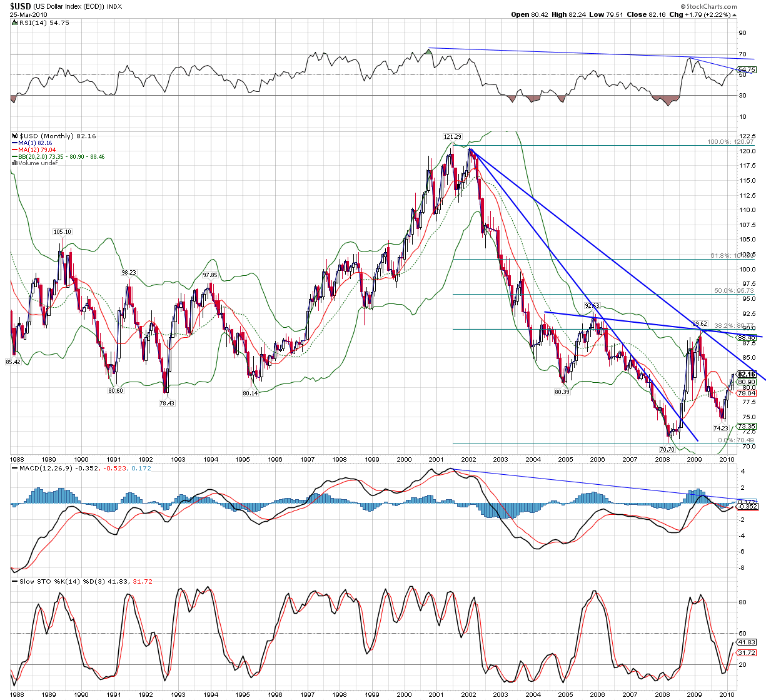Click the $USD ticker symbol title
The width and height of the screenshot is (766, 700).
point(17,6)
